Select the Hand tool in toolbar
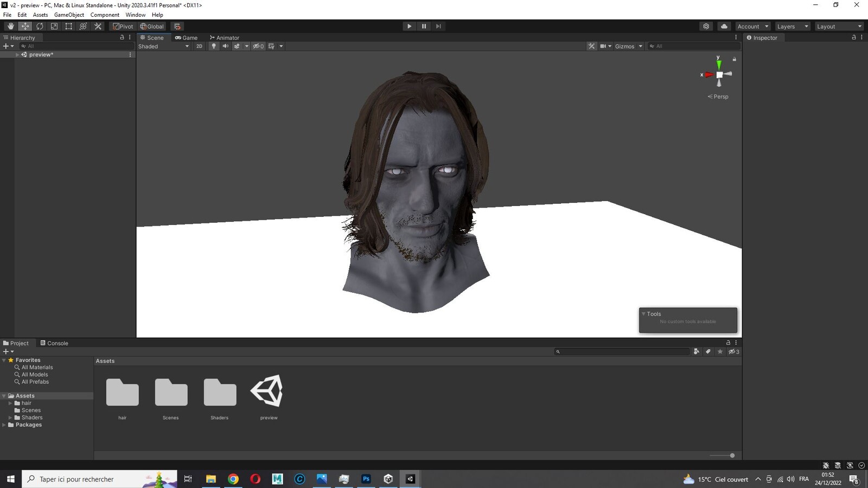The width and height of the screenshot is (868, 488). coord(10,26)
